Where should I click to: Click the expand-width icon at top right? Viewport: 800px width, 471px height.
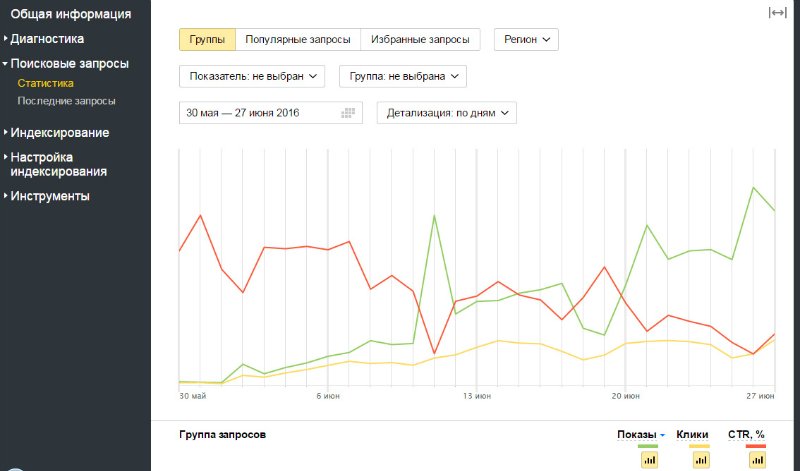[x=777, y=12]
